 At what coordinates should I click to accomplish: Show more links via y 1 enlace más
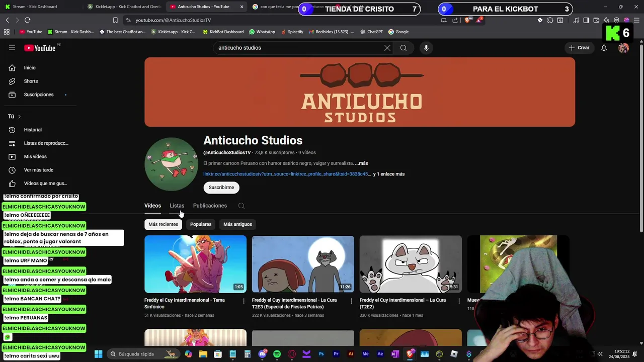click(x=389, y=174)
